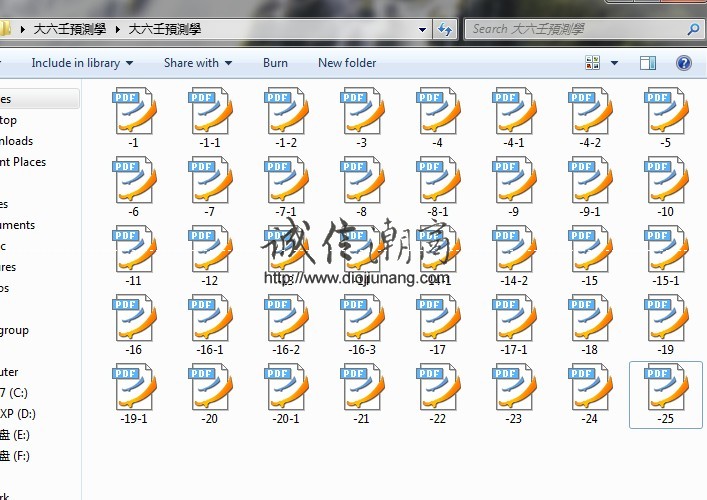Select PDF file named -16-1
The image size is (707, 500).
tap(210, 325)
